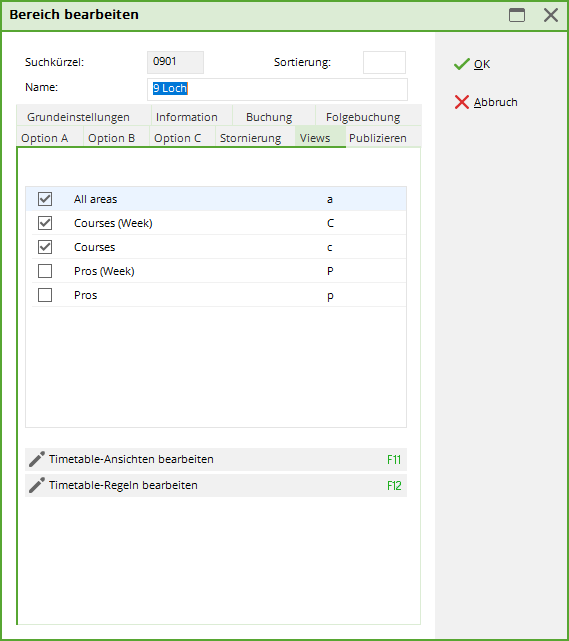
Task: Click the red Abbruch X icon
Action: [462, 102]
